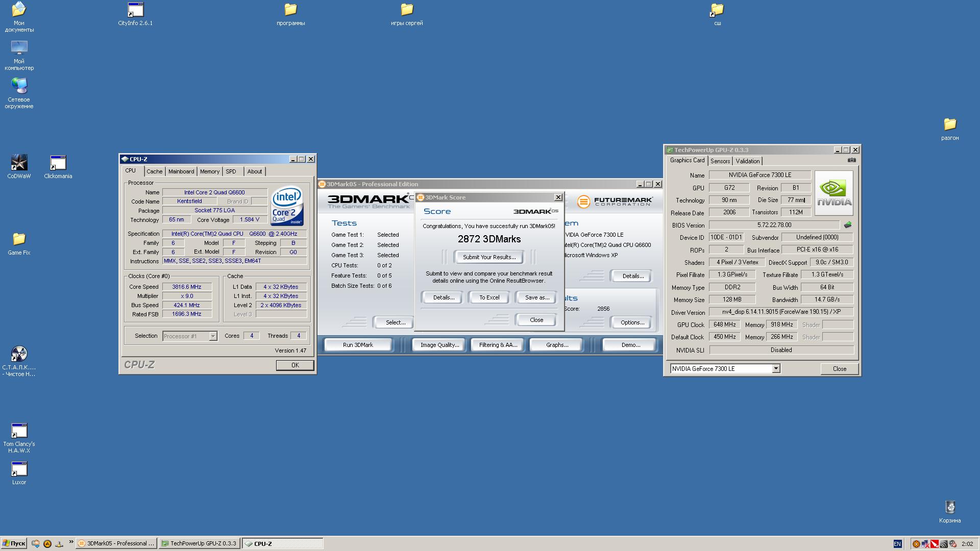Open the разгон folder

pos(950,129)
